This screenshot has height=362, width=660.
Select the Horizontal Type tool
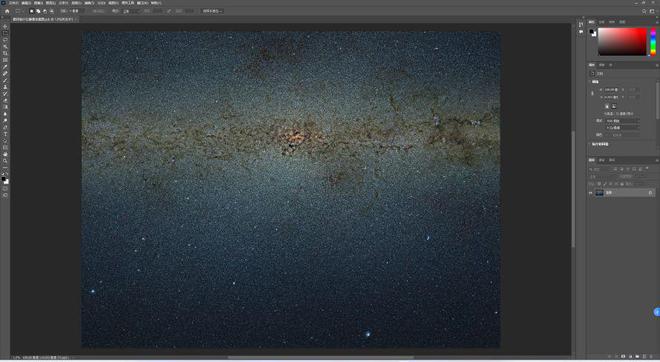pos(5,134)
